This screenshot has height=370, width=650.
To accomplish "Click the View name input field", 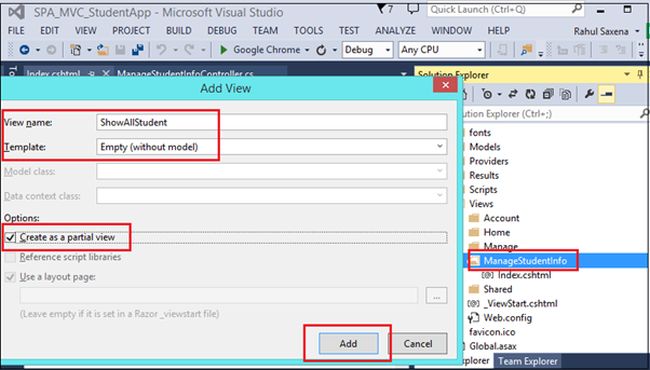I will (x=272, y=122).
